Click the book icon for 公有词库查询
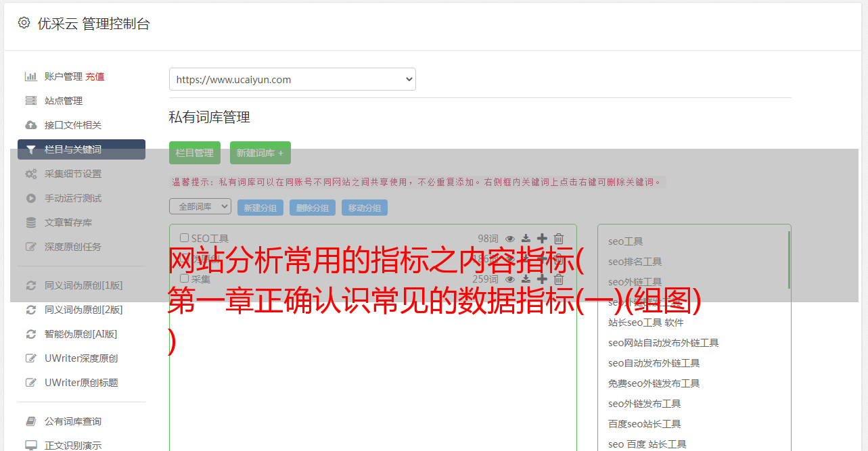 [x=31, y=421]
